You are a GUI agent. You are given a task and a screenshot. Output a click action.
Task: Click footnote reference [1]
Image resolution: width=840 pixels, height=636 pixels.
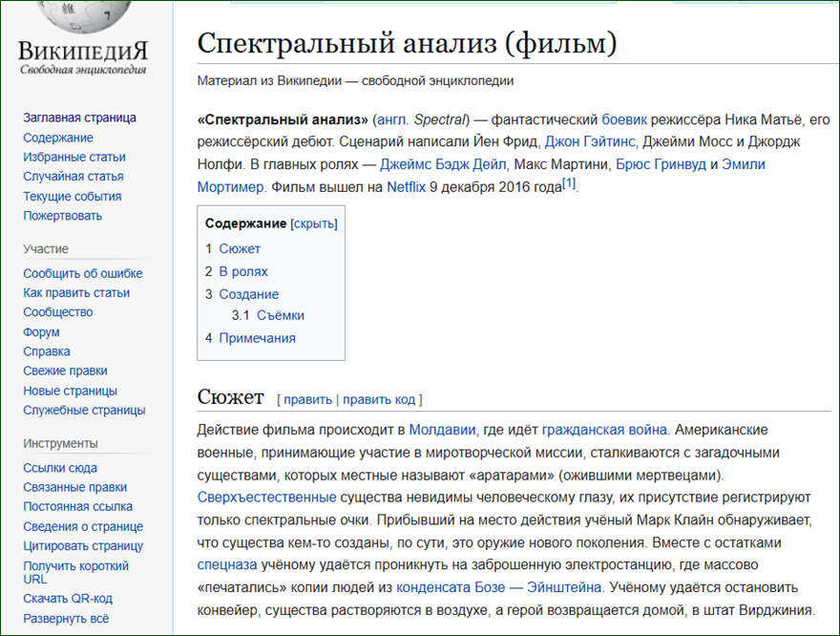pyautogui.click(x=569, y=183)
